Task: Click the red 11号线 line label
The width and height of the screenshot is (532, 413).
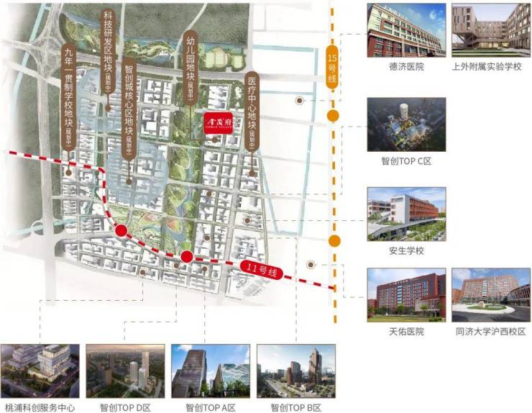Action: pos(261,271)
